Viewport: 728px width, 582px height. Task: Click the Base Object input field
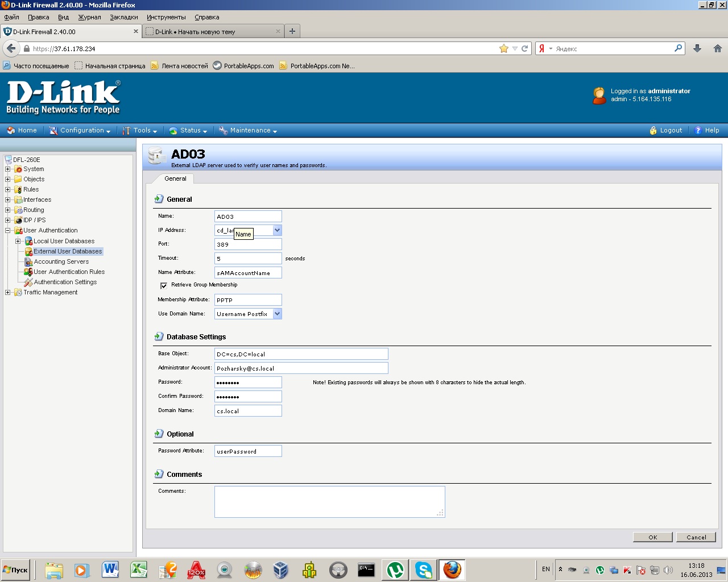click(301, 354)
